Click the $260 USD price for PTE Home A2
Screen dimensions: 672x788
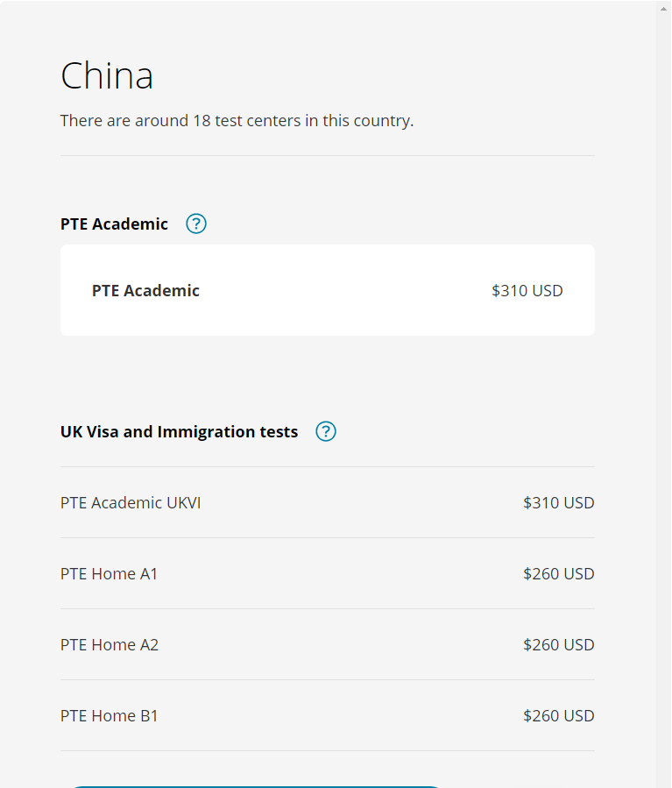558,644
